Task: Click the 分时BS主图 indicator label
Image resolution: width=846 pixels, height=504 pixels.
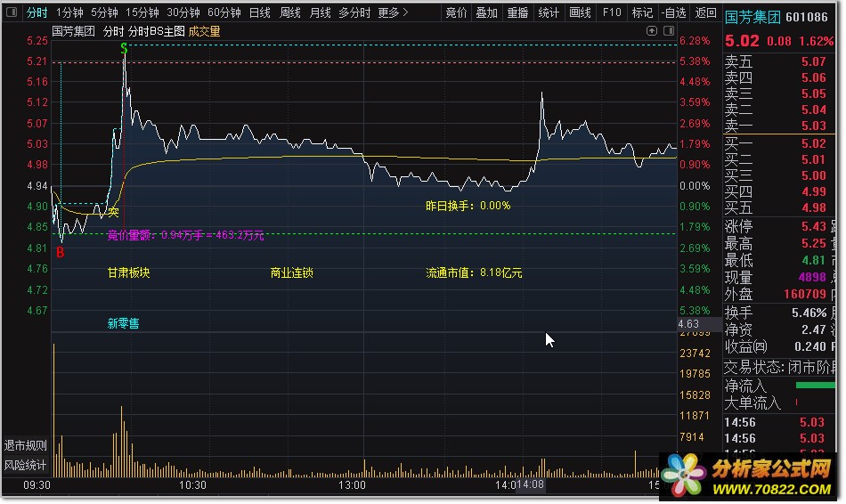Action: click(x=157, y=31)
